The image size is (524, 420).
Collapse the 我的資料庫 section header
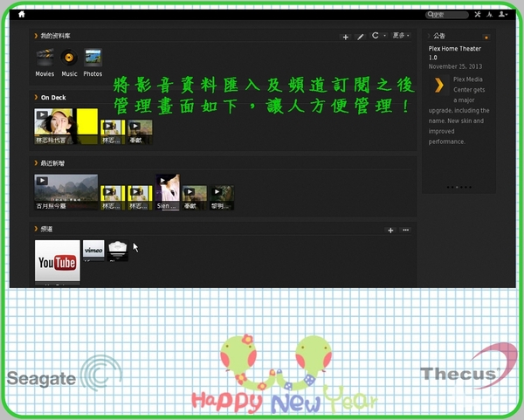pos(52,36)
